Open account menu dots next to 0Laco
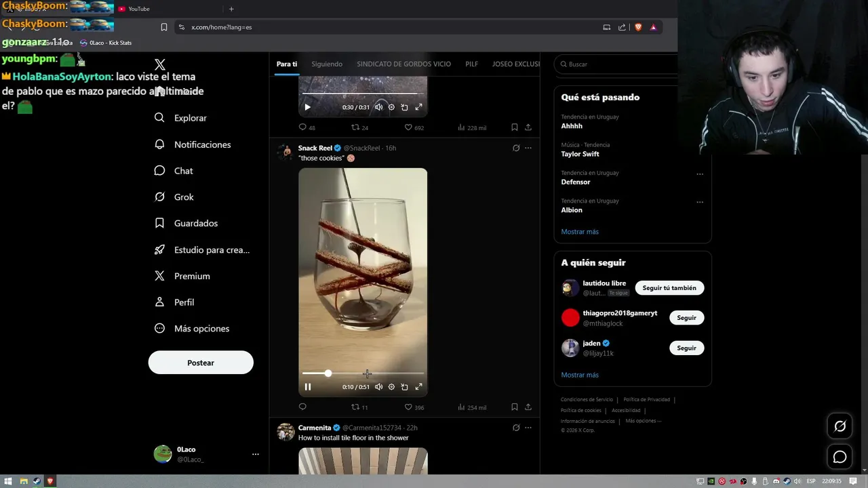868x488 pixels. pyautogui.click(x=256, y=454)
